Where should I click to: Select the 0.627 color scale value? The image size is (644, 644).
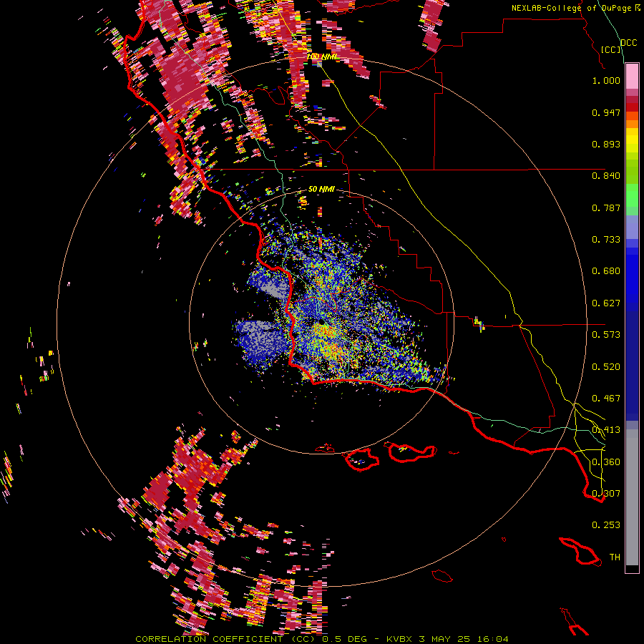click(606, 303)
